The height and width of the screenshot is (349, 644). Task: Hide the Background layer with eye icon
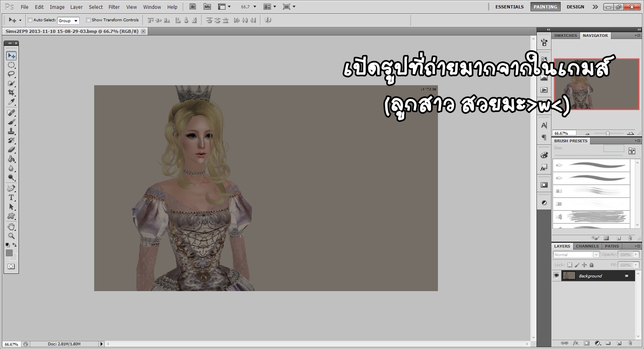click(x=556, y=275)
